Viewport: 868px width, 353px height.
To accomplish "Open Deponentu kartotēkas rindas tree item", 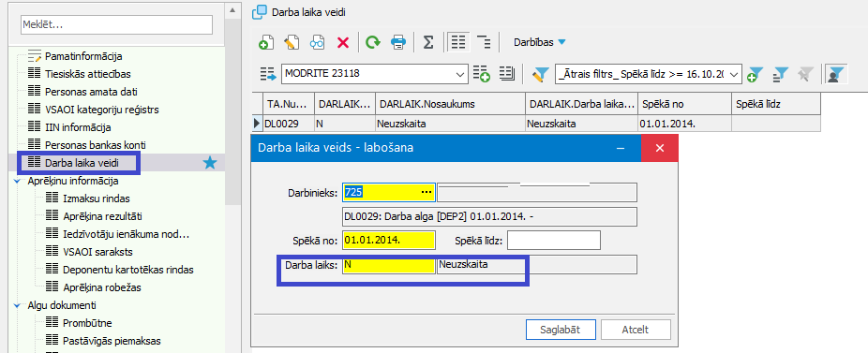I will (x=127, y=270).
